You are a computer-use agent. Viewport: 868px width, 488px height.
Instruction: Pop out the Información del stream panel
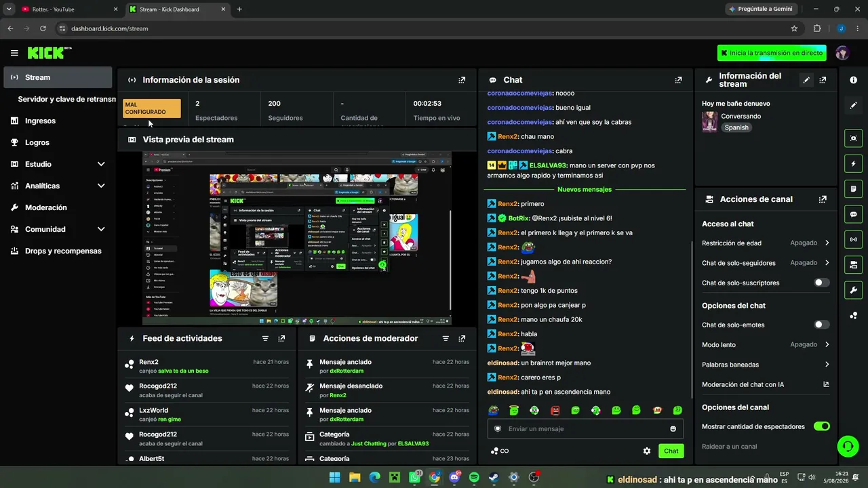pyautogui.click(x=823, y=80)
